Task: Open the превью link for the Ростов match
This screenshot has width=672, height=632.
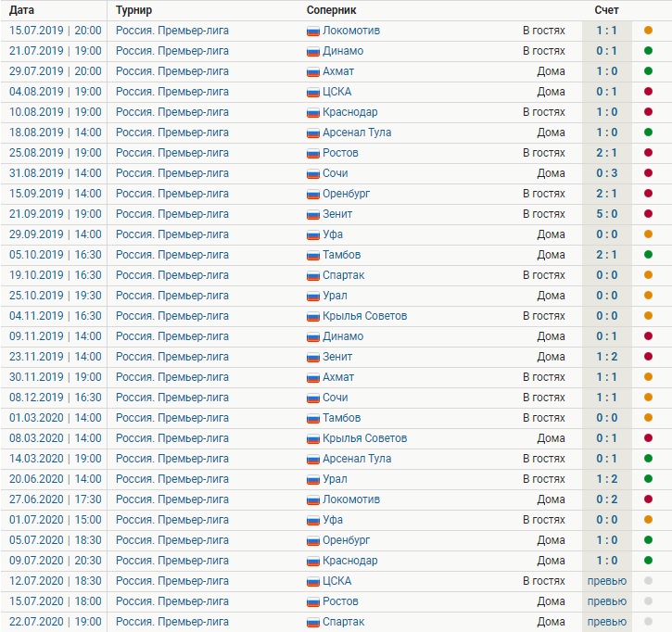Action: (x=607, y=601)
